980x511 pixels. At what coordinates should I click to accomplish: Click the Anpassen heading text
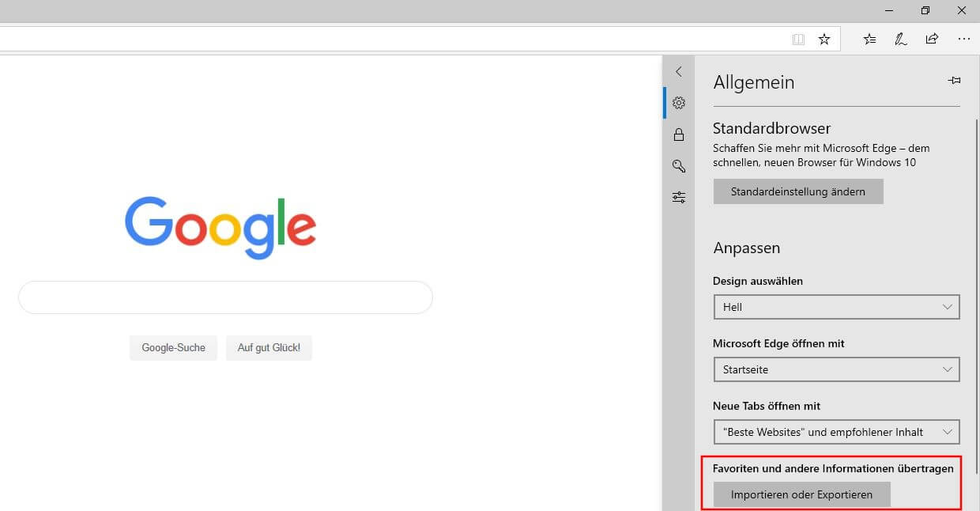(746, 248)
